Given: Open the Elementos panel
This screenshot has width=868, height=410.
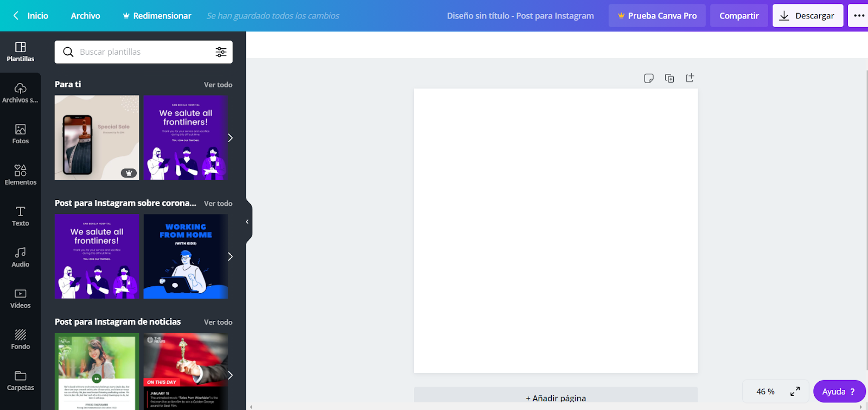Looking at the screenshot, I should point(21,175).
